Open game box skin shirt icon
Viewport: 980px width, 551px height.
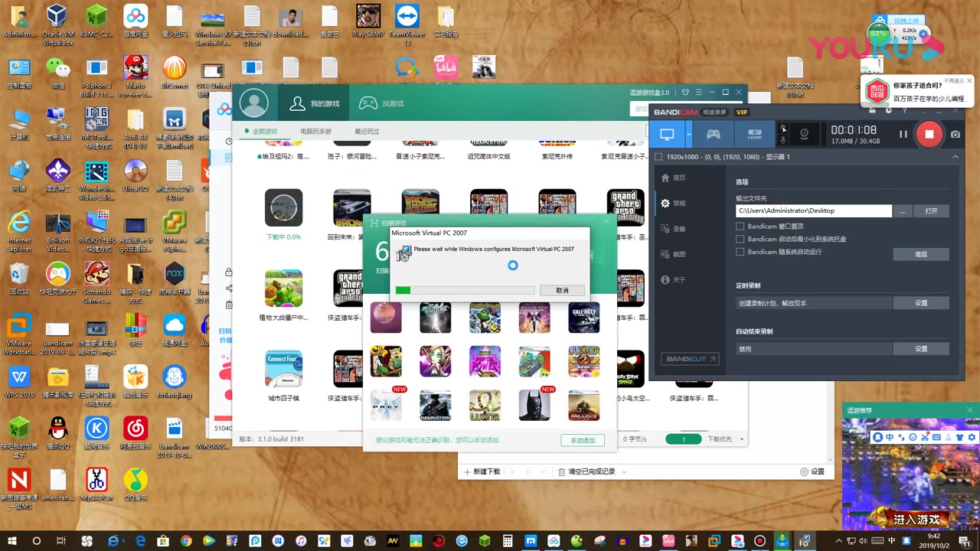click(x=685, y=92)
